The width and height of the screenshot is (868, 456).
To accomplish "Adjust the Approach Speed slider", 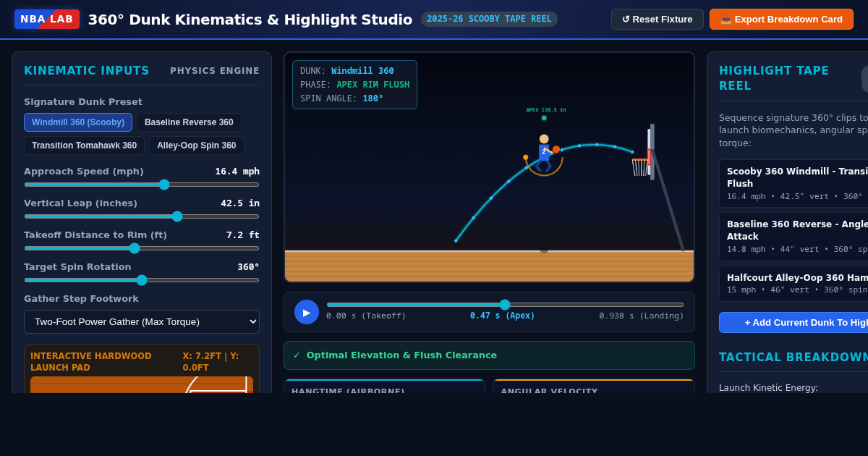I will click(x=142, y=185).
